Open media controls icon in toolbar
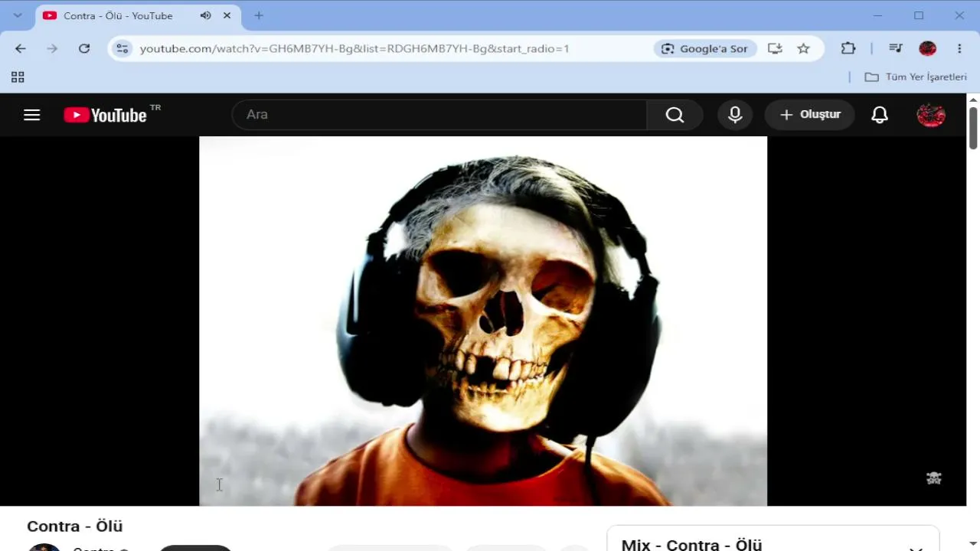This screenshot has width=980, height=551. [896, 48]
